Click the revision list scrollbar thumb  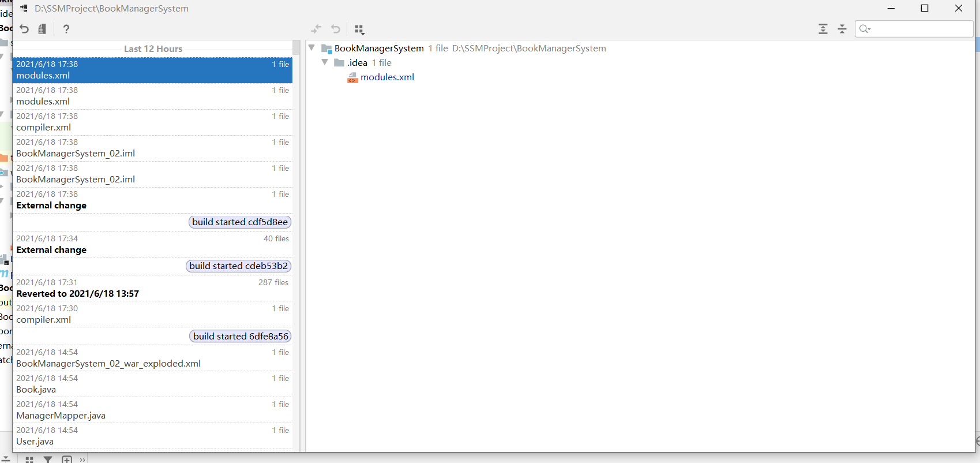pos(296,47)
